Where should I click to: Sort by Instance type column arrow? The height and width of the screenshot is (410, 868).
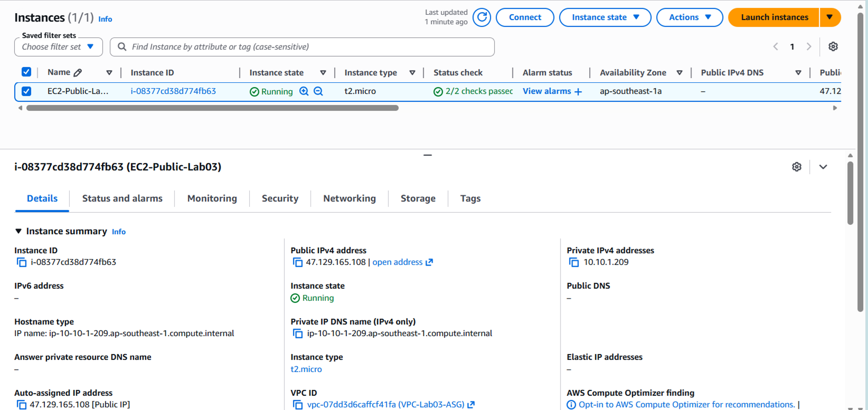click(x=412, y=73)
